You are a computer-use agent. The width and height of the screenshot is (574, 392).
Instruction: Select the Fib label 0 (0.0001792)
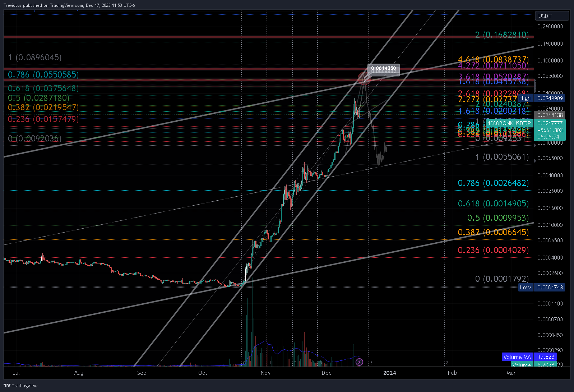(x=502, y=279)
